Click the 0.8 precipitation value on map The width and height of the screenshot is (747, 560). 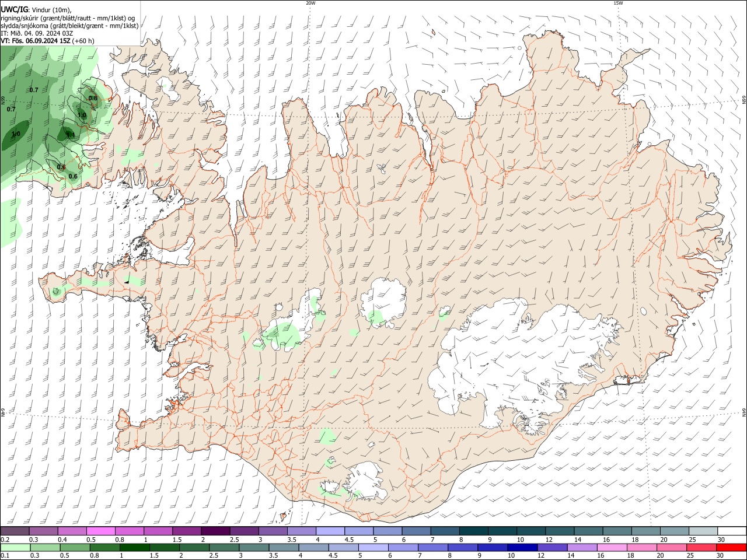pyautogui.click(x=93, y=98)
